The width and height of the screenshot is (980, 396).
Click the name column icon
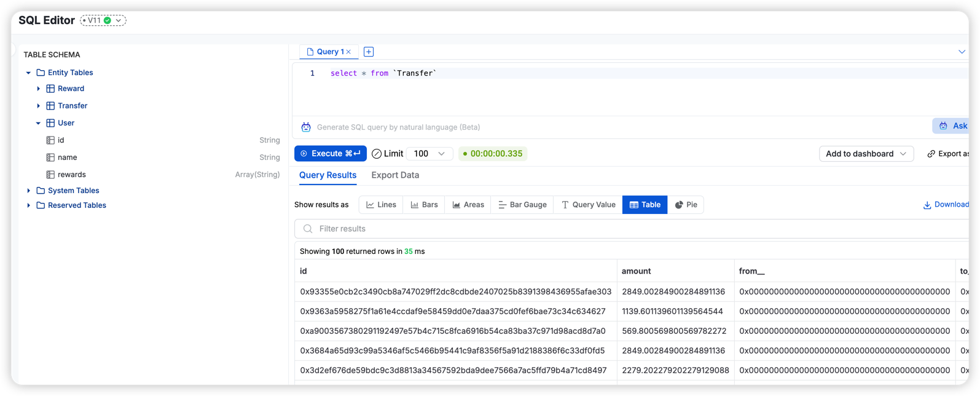[50, 157]
